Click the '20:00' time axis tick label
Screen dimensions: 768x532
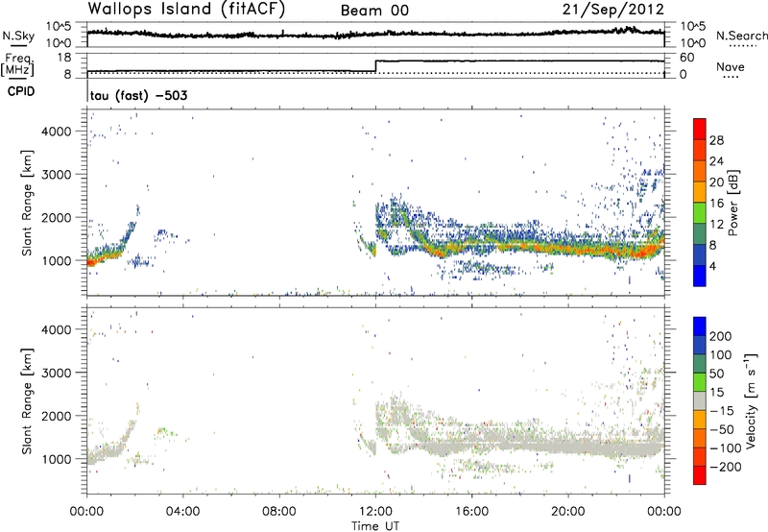567,512
